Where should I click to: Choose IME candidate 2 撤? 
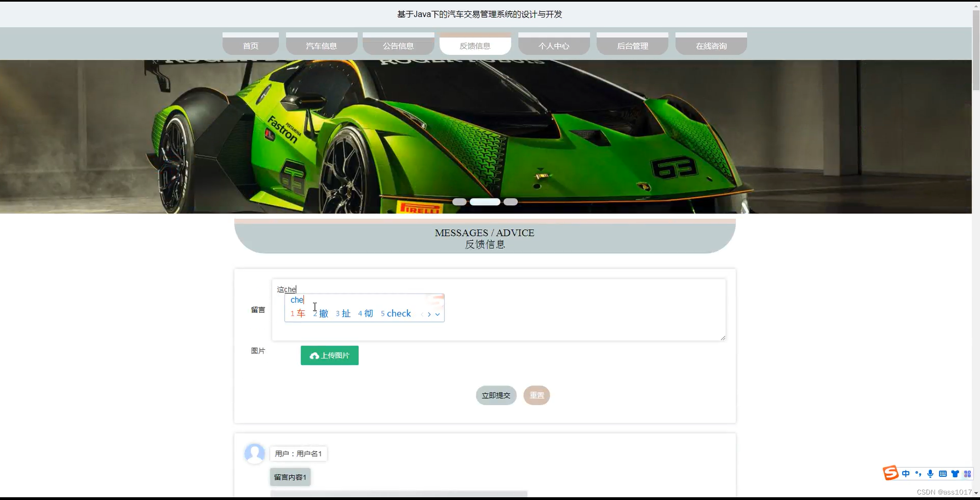[x=320, y=314]
